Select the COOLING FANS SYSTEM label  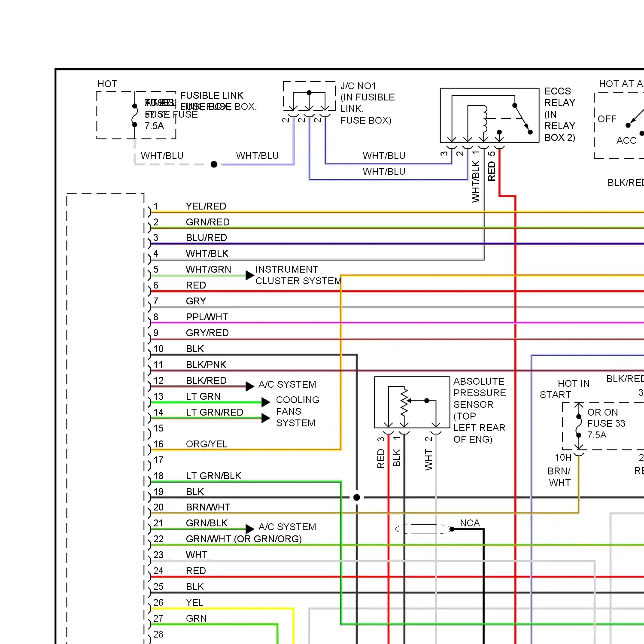pos(298,411)
